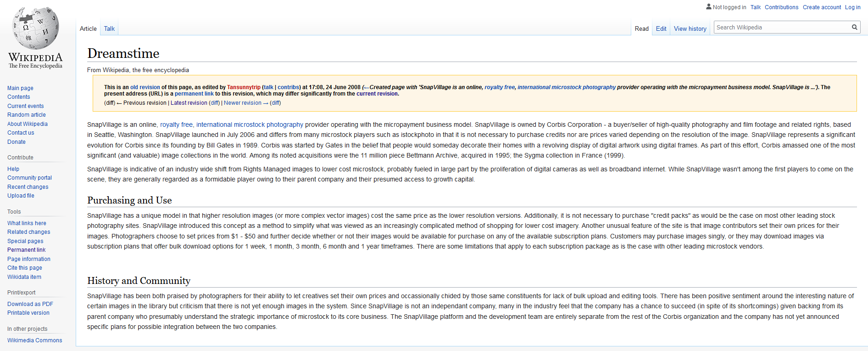Open international microstock photography link in body
The width and height of the screenshot is (868, 351).
[x=250, y=125]
